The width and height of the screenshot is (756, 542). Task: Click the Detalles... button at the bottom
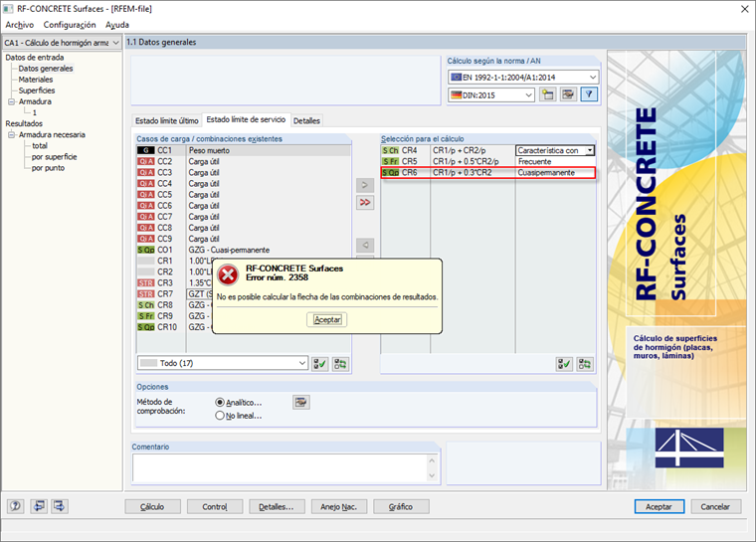[x=277, y=507]
